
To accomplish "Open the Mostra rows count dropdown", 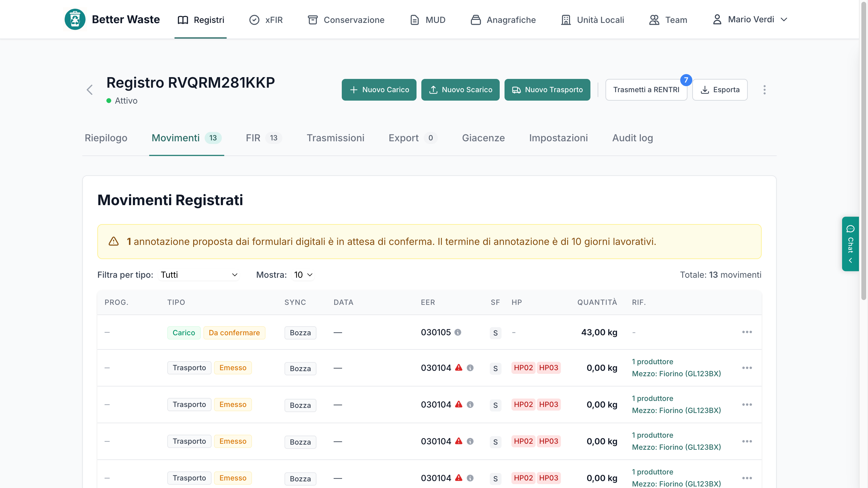I will [x=303, y=275].
